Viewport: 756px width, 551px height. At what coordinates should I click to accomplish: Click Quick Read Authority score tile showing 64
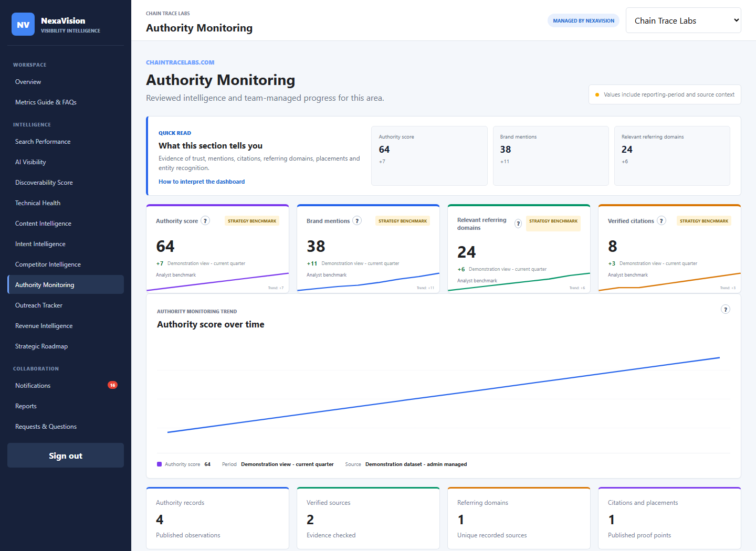tap(429, 156)
